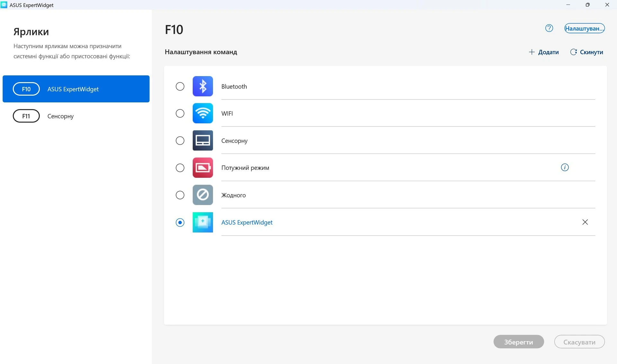Screen dimensions: 617x364
Task: Open help via the question mark icon
Action: pyautogui.click(x=549, y=28)
